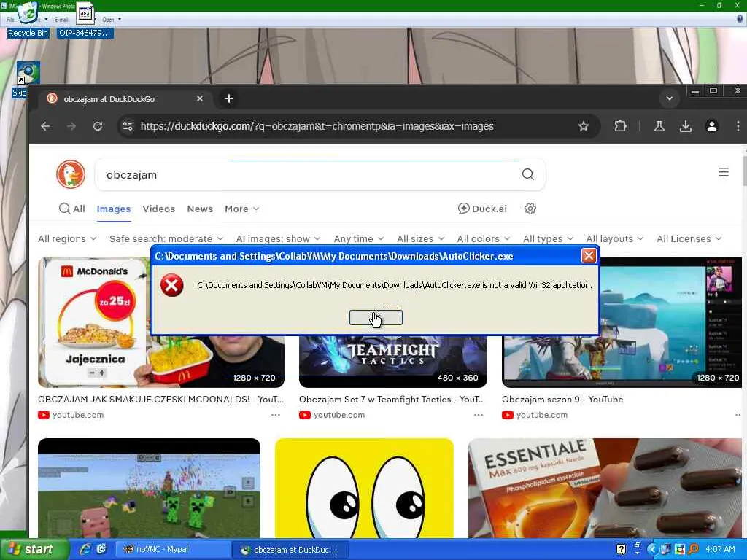The height and width of the screenshot is (560, 747).
Task: Click the page vertical scrollbar thumb
Action: pos(744,169)
